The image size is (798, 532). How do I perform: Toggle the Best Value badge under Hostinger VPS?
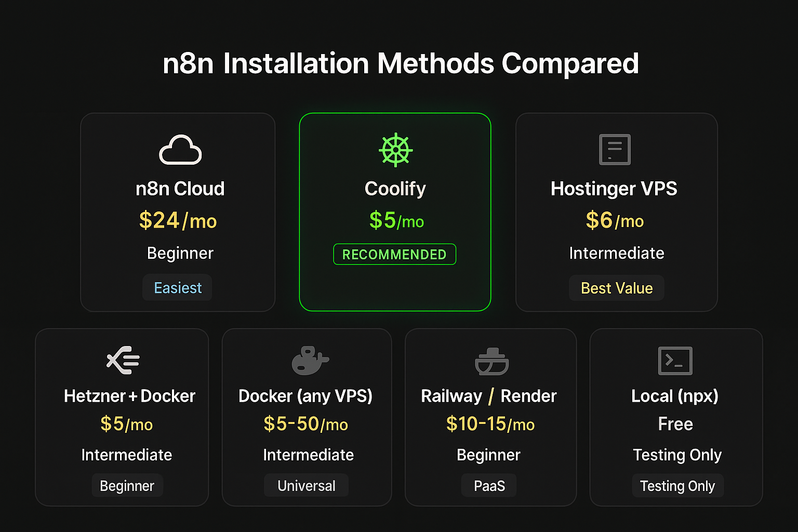(x=616, y=288)
